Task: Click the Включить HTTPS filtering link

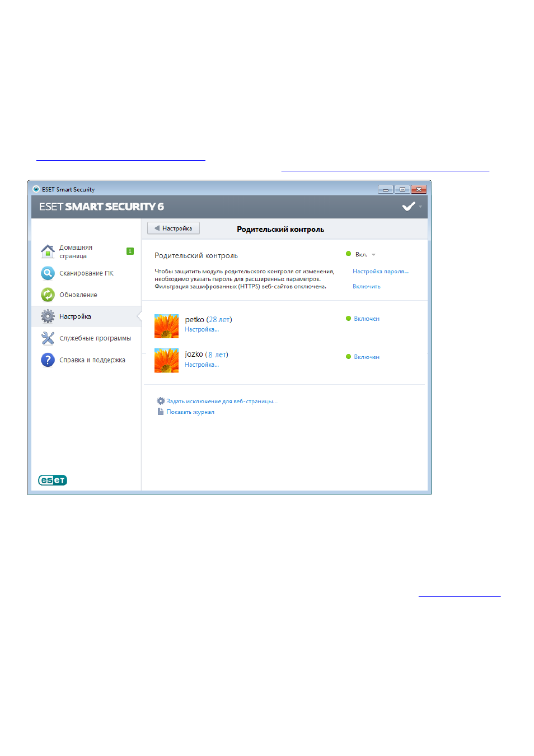Action: [x=367, y=286]
